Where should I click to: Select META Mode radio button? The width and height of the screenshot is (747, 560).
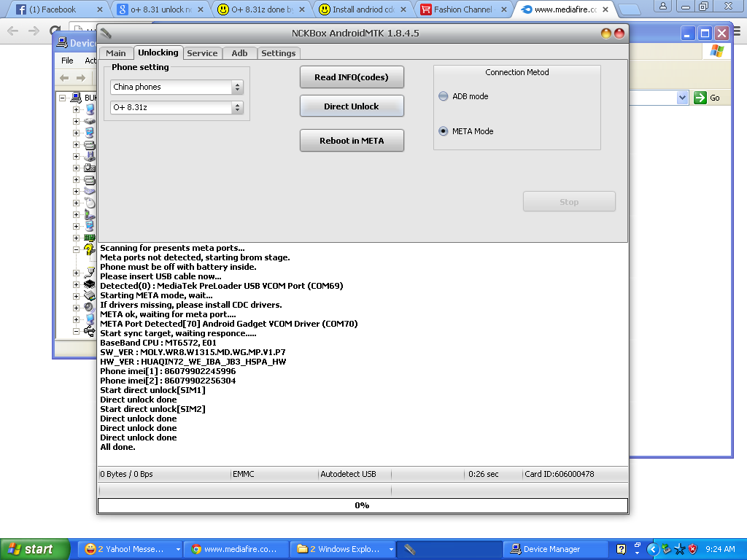pyautogui.click(x=444, y=131)
